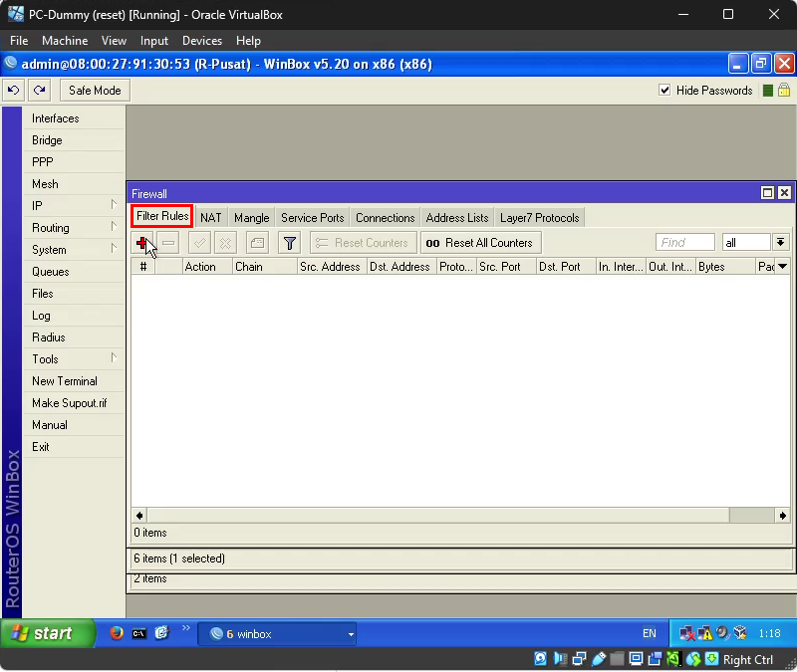The image size is (797, 672).
Task: Click the Undo arrow in WinBox toolbar
Action: point(13,91)
